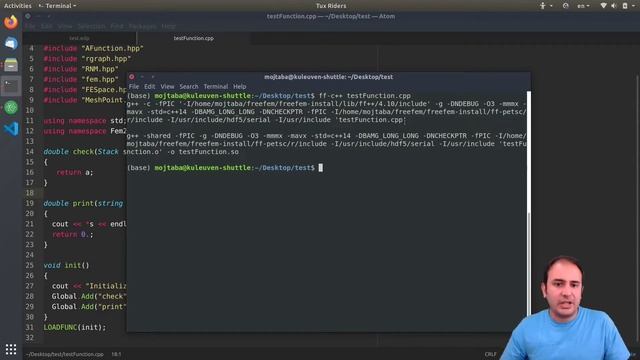Open Atom's Edit menu
Screen dimensions: 640x360
47,26
